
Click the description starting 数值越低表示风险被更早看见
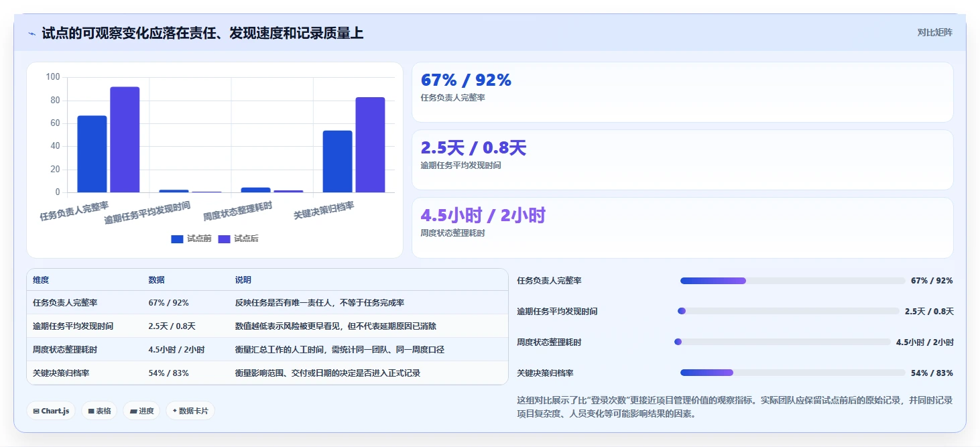(x=335, y=326)
